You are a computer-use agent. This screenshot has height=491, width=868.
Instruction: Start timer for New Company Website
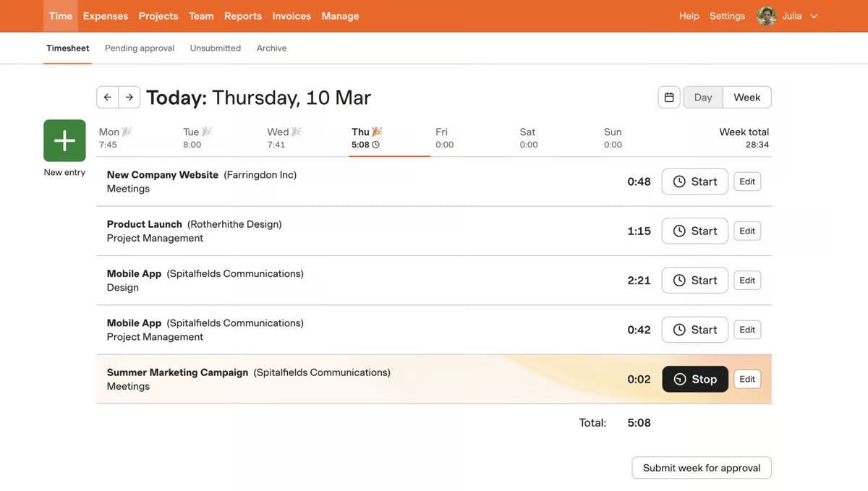(x=694, y=182)
